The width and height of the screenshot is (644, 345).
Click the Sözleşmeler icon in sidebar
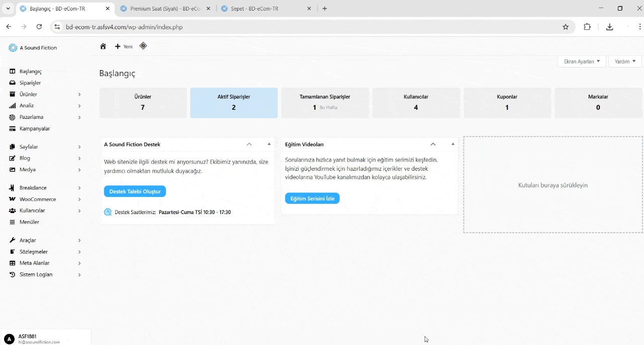tap(13, 252)
